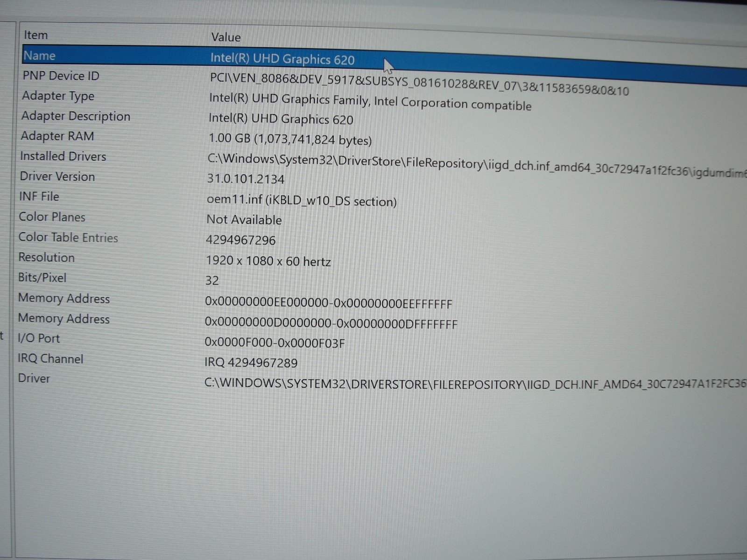Screen dimensions: 747x560
Task: Click memory address 0x00000000D0000000 range
Action: click(x=331, y=323)
